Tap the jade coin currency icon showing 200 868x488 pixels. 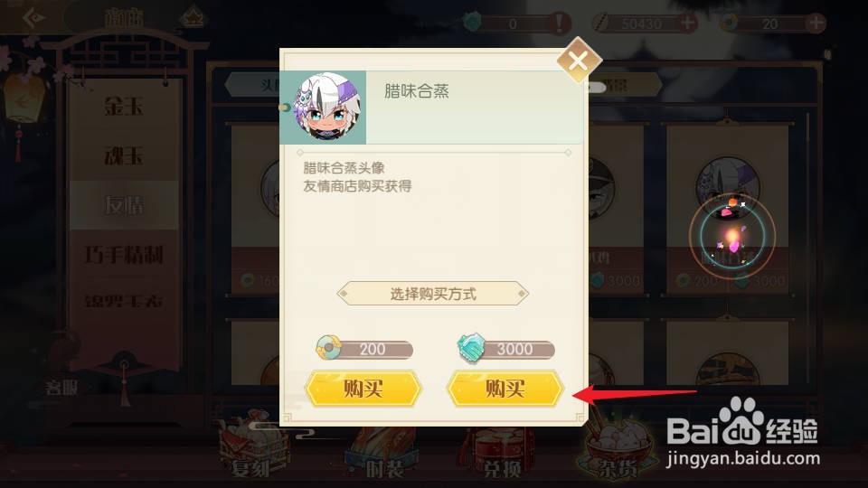pos(327,347)
